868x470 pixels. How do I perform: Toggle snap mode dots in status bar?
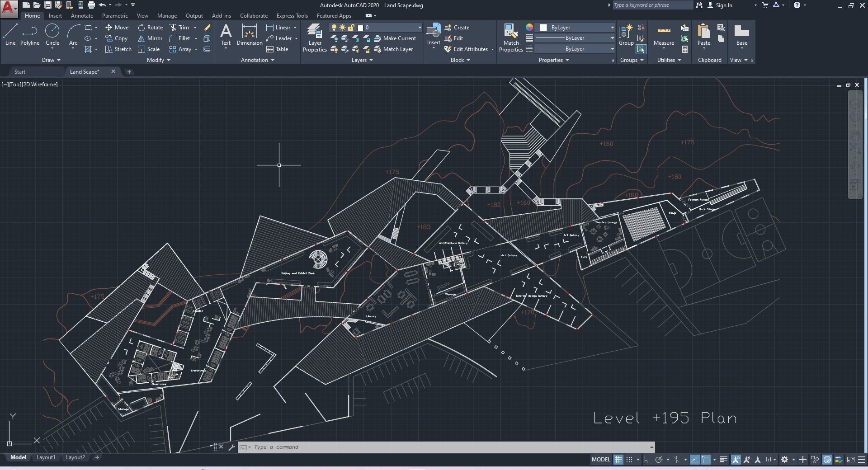[629, 460]
